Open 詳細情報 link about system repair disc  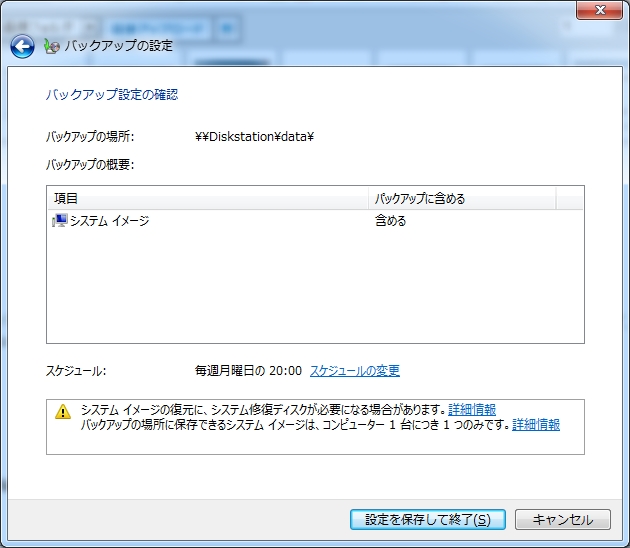pos(472,409)
